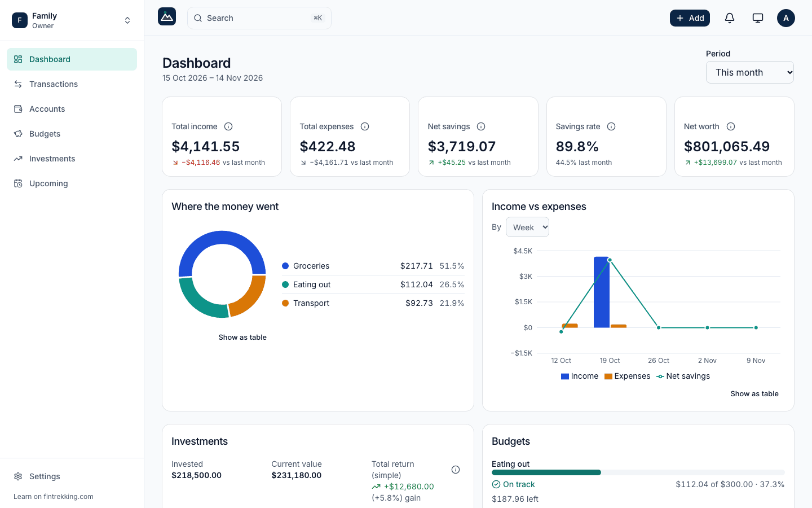Navigate to Budgets in the sidebar

(x=72, y=134)
